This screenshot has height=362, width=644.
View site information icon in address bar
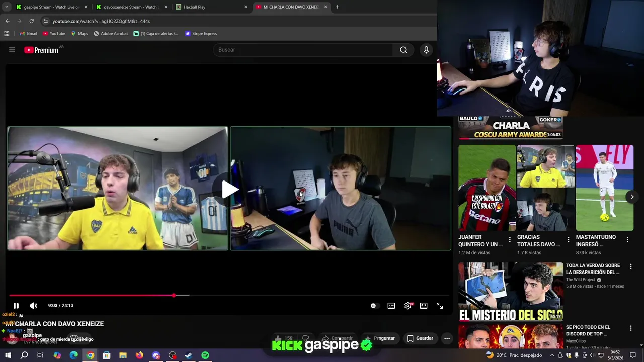pos(46,21)
